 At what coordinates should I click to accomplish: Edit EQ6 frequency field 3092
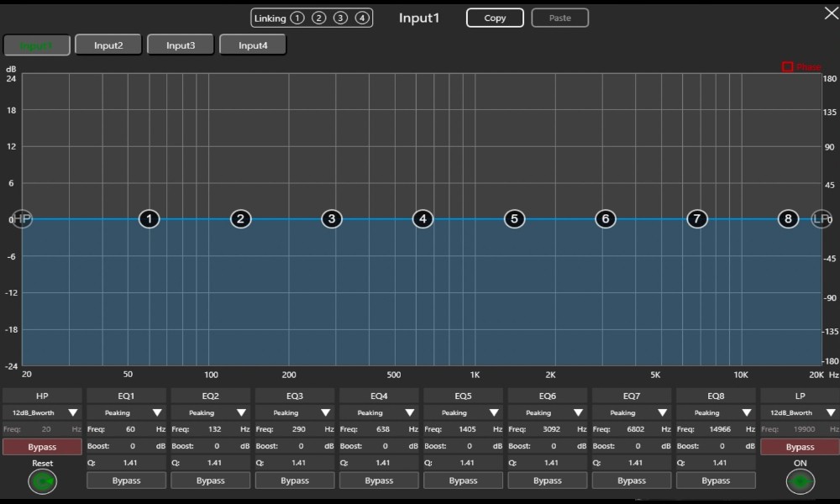tap(551, 429)
